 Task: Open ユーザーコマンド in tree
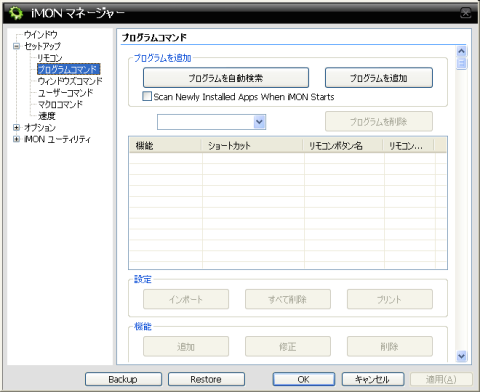(65, 93)
